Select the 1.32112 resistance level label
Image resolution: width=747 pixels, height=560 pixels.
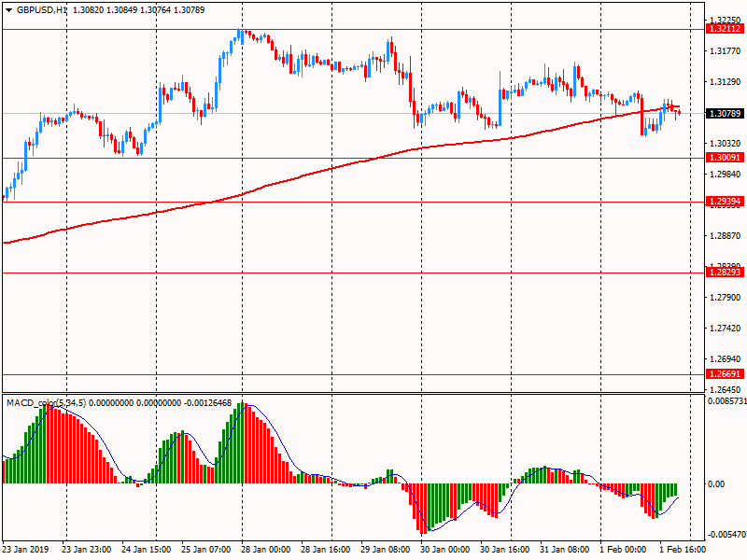[724, 29]
